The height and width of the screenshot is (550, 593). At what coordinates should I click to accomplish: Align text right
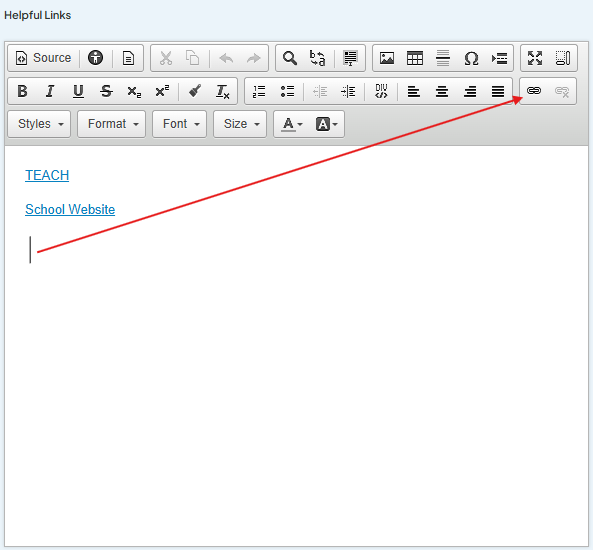tap(470, 91)
